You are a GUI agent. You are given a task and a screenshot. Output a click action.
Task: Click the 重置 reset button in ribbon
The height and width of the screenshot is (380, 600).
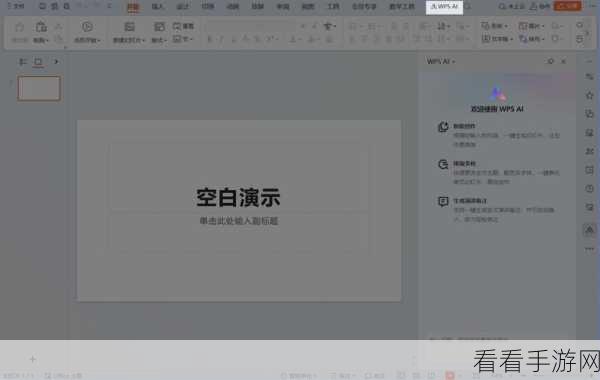[x=183, y=26]
